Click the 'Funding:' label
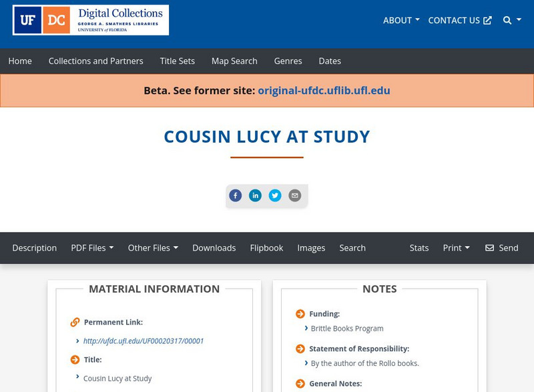This screenshot has width=534, height=392. (x=324, y=314)
